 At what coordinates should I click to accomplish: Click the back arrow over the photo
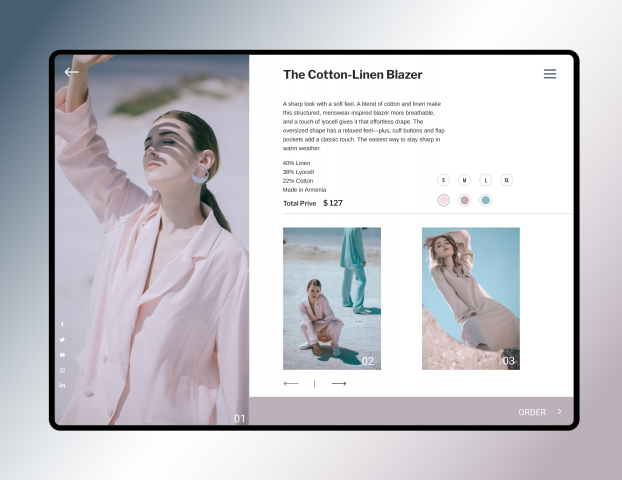coord(71,72)
